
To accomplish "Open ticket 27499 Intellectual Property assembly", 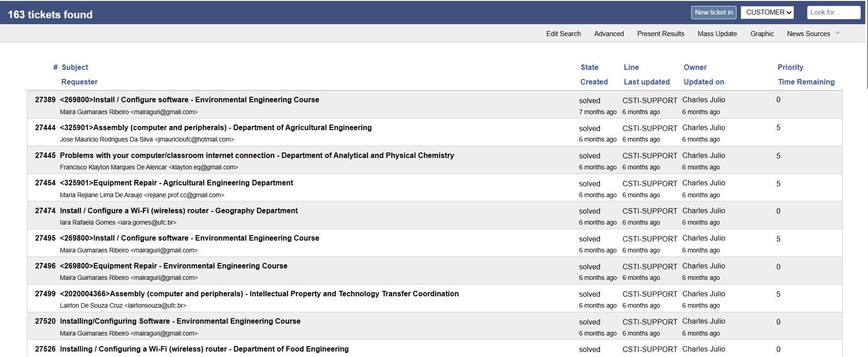I will click(x=259, y=294).
